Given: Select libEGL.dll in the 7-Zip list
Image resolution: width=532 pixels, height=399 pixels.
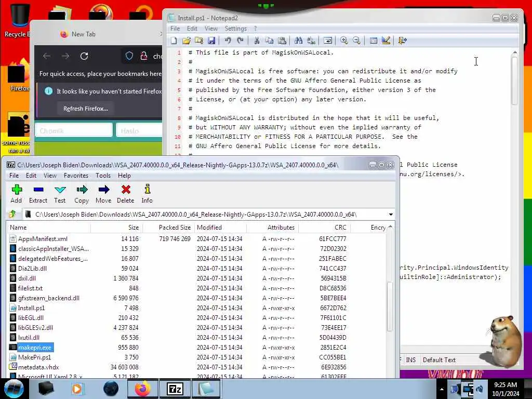Looking at the screenshot, I should point(31,318).
